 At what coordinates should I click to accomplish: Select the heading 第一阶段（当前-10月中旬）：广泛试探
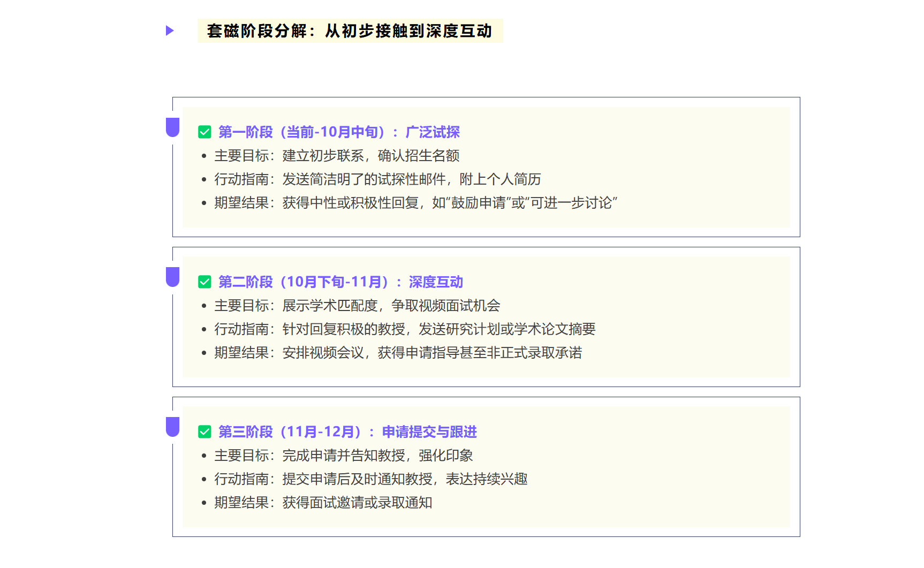click(339, 132)
